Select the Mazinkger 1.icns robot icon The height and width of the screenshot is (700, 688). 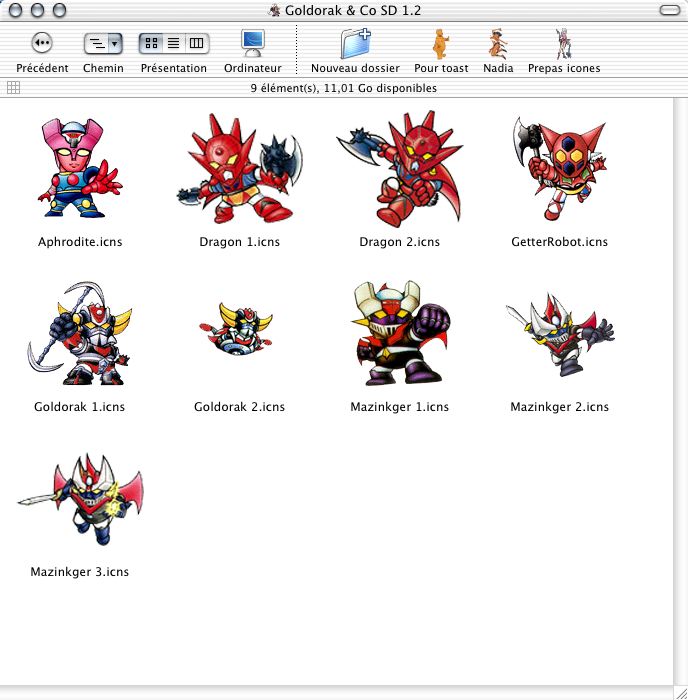pyautogui.click(x=400, y=333)
